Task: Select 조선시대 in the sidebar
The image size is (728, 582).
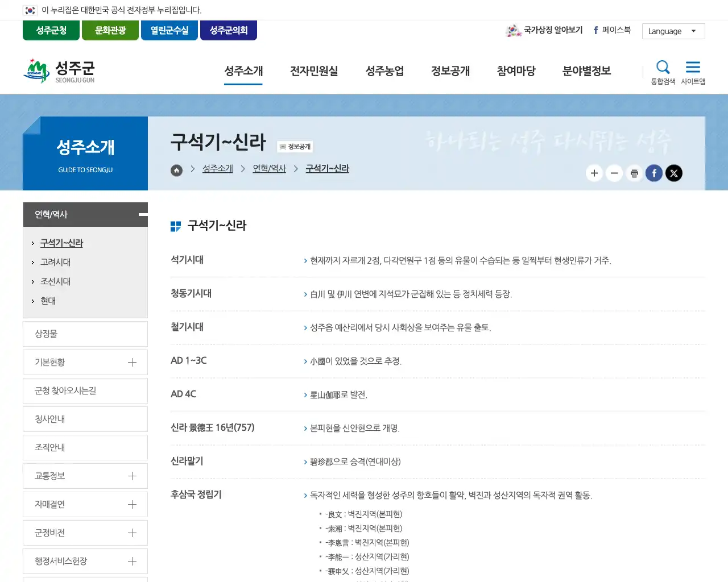Action: point(56,282)
